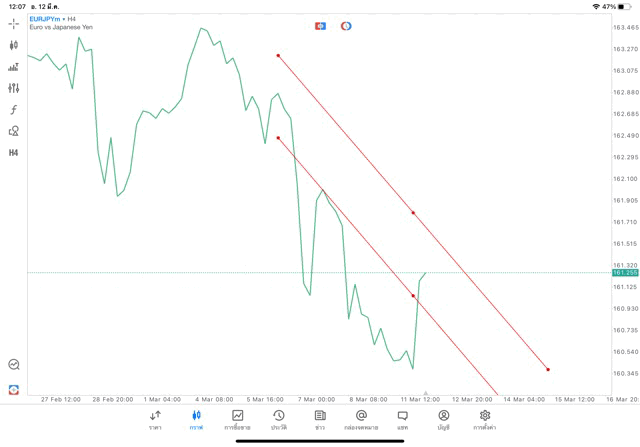Image resolution: width=640 pixels, height=447 pixels.
Task: Open the Quotes tab with arrows icon
Action: click(x=155, y=419)
